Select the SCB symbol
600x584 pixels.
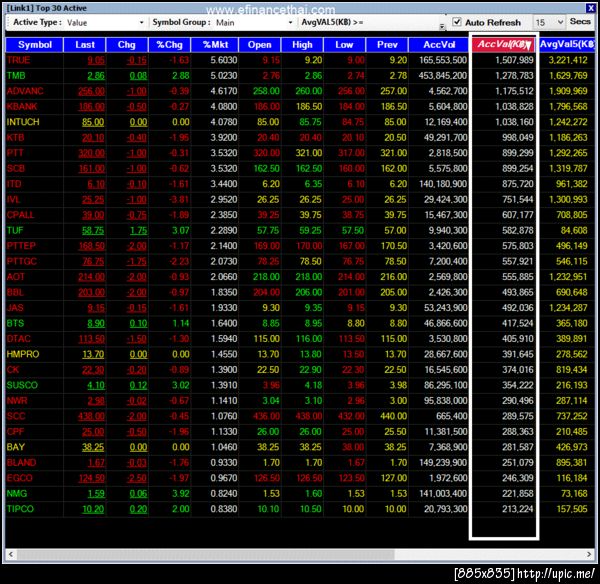tap(16, 168)
